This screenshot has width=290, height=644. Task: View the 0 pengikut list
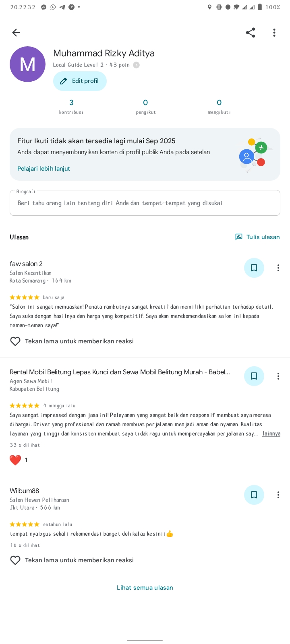pos(145,107)
